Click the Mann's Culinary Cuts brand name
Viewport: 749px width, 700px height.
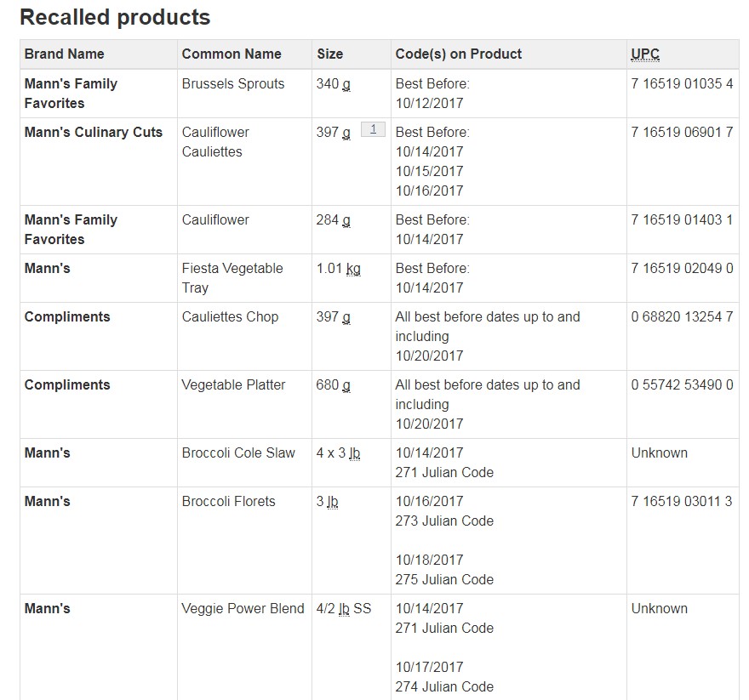94,132
